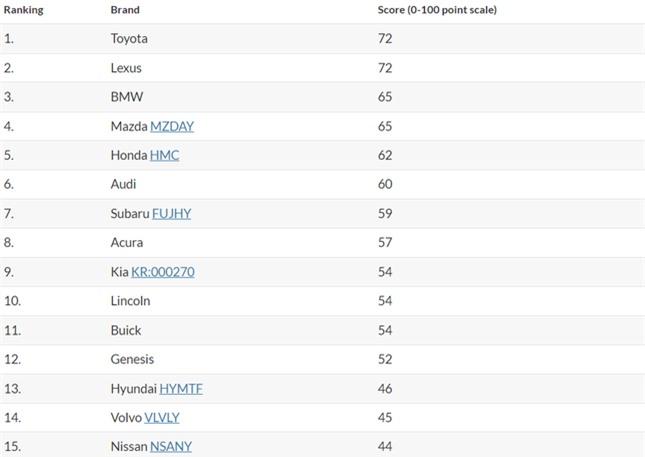Image resolution: width=645 pixels, height=457 pixels.
Task: Click the Audi brand cell
Action: (123, 184)
